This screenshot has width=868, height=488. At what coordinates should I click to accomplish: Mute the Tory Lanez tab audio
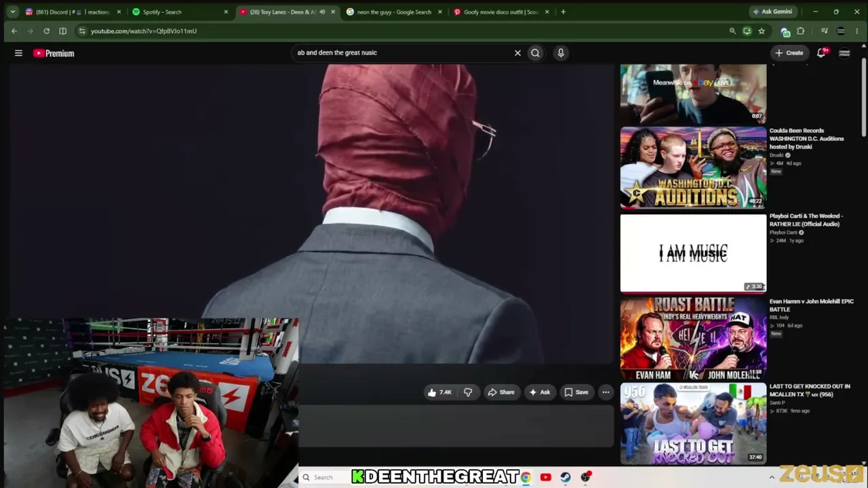[x=322, y=12]
